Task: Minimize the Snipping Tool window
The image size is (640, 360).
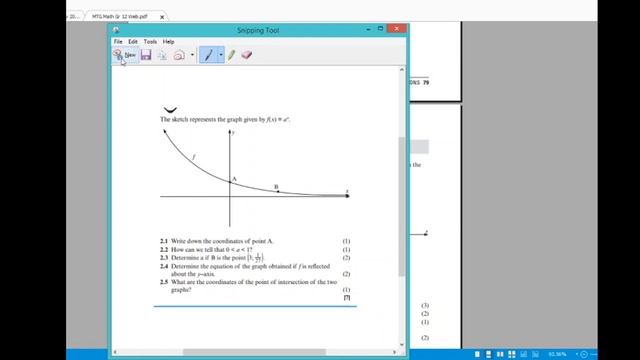Action: 368,29
